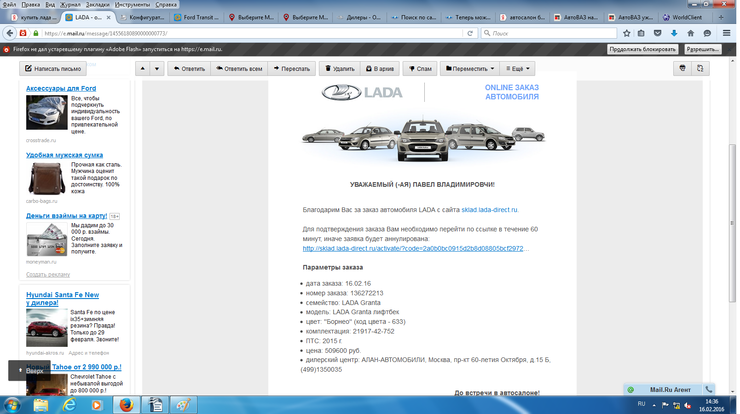Viewport: 740px width, 414px height.
Task: Open the Инструменты menu
Action: coord(132,4)
